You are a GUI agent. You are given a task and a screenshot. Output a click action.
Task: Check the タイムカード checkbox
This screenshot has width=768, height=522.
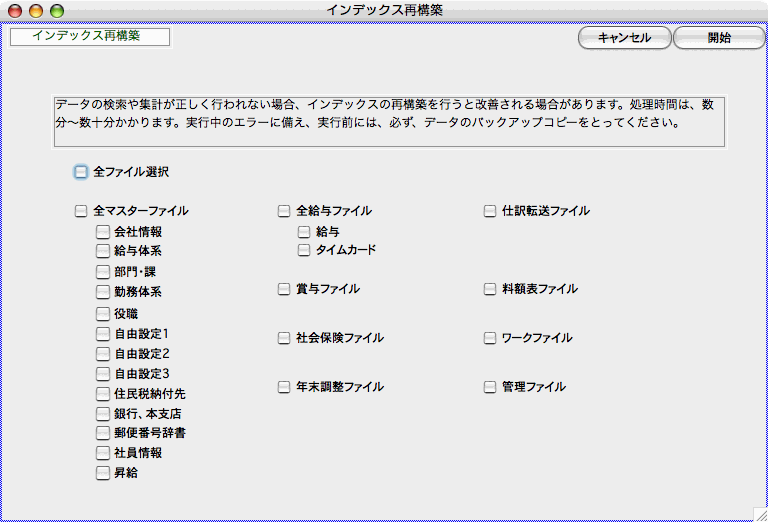tap(305, 250)
